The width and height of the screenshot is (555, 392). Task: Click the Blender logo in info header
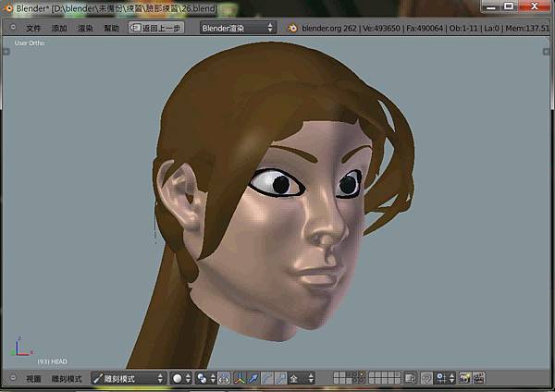tap(292, 28)
